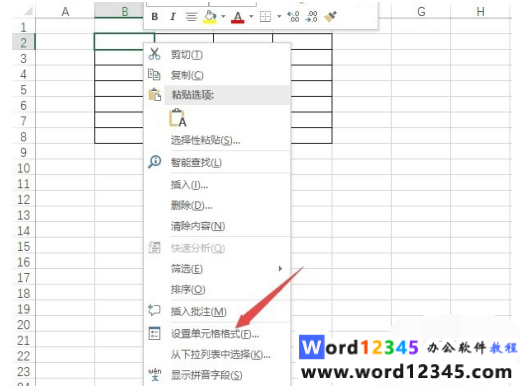Select row 12 header

click(x=23, y=199)
